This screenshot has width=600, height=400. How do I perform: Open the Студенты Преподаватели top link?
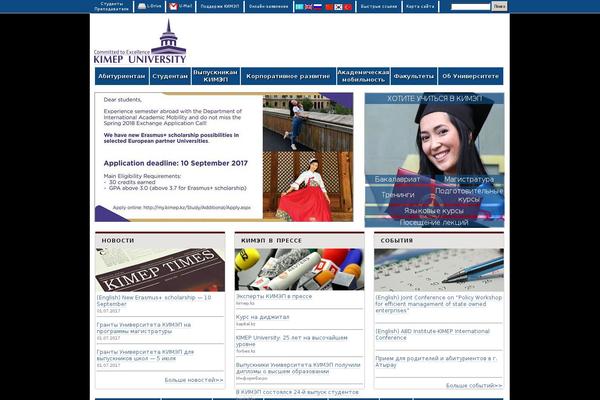(x=111, y=6)
